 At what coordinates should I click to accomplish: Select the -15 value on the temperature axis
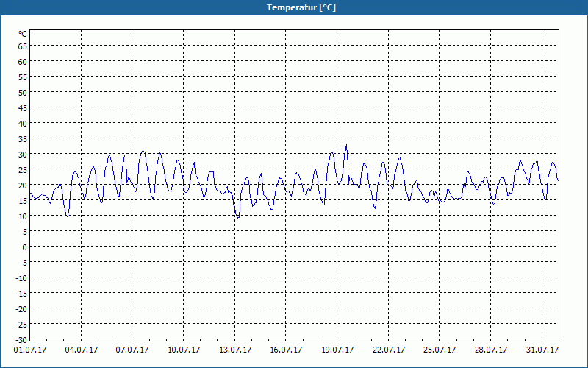pyautogui.click(x=21, y=294)
